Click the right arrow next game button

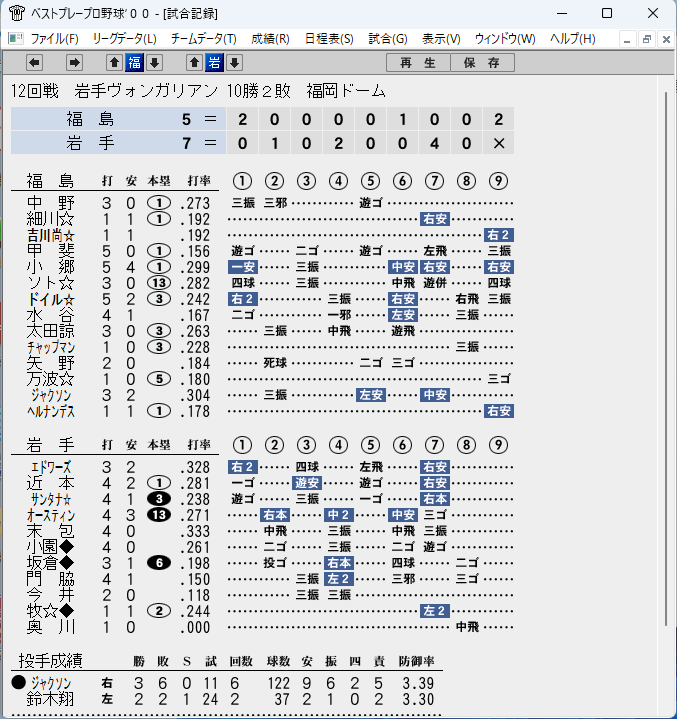tap(74, 62)
